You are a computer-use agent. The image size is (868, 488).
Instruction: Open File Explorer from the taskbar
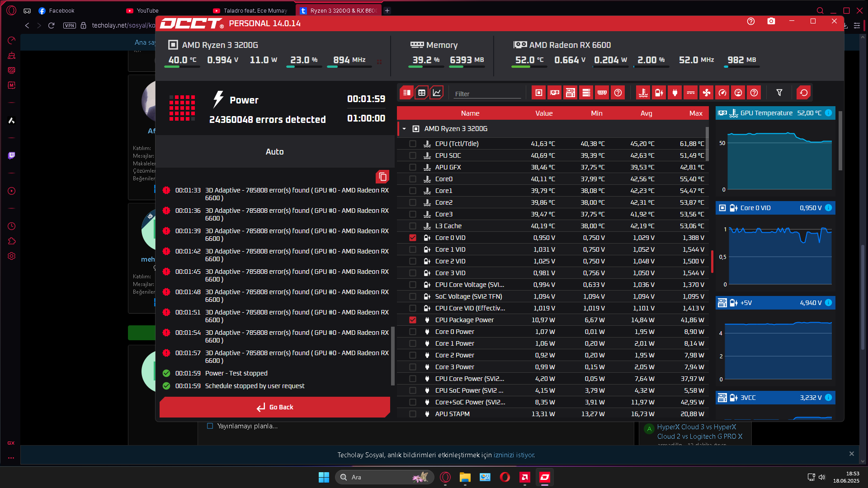pyautogui.click(x=465, y=477)
